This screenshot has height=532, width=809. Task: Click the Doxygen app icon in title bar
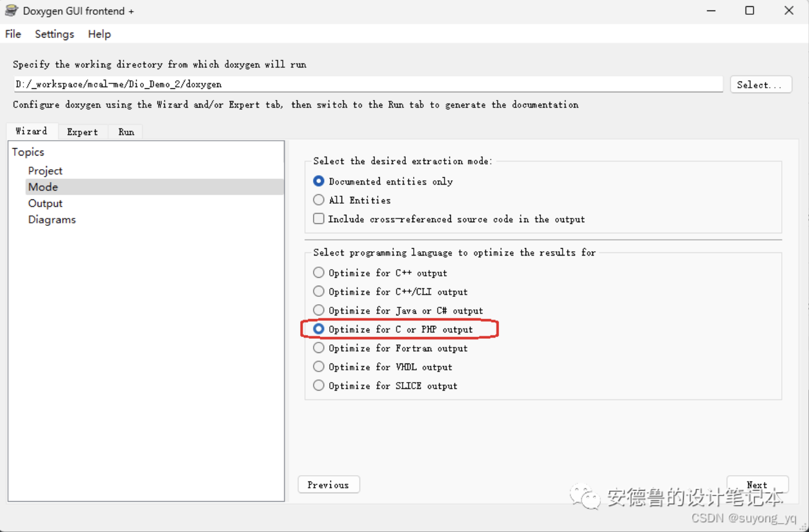coord(11,10)
